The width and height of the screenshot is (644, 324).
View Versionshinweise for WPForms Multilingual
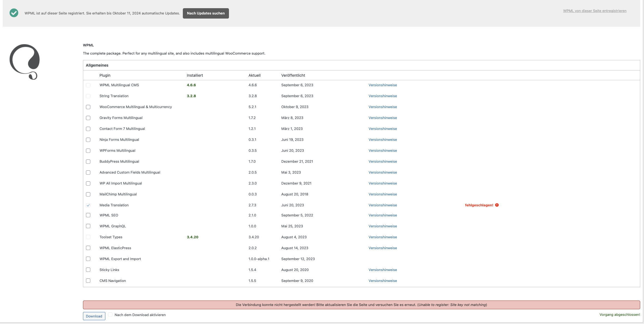383,151
